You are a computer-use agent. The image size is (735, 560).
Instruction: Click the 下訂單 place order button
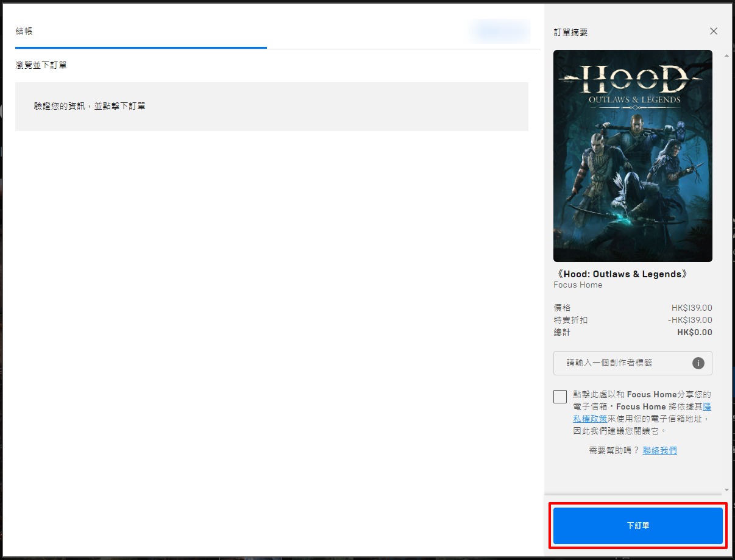click(637, 525)
